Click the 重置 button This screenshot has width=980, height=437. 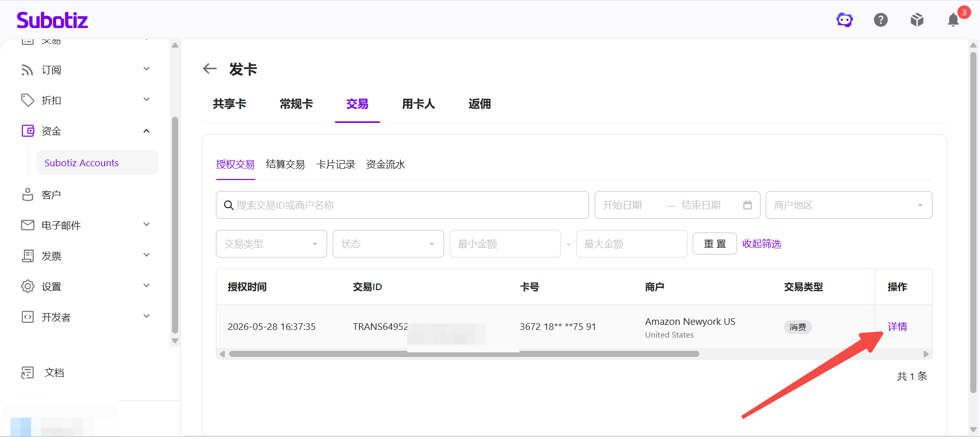[x=715, y=244]
